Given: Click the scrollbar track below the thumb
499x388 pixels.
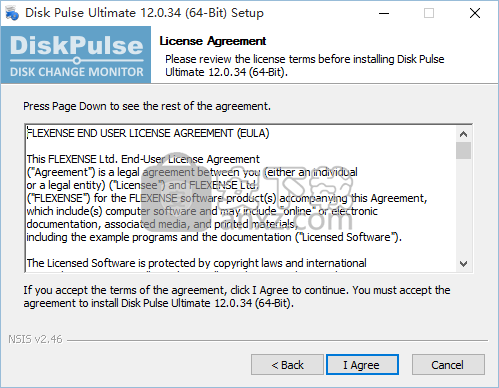Looking at the screenshot, I should coord(463,207).
